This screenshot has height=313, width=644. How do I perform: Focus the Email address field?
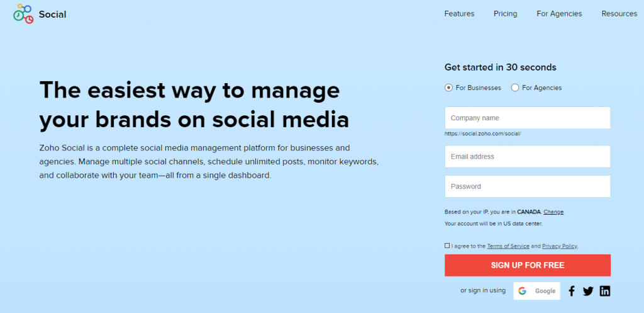[x=528, y=156]
